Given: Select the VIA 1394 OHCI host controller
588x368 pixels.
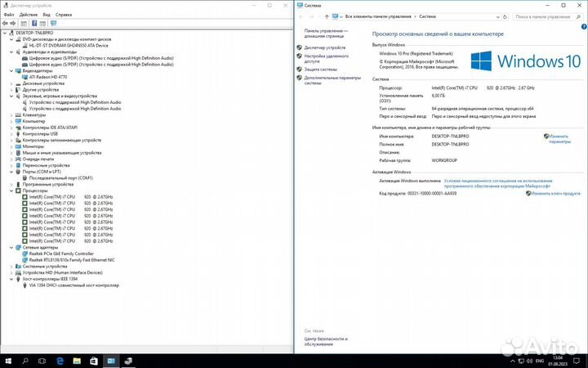Looking at the screenshot, I should pos(73,285).
